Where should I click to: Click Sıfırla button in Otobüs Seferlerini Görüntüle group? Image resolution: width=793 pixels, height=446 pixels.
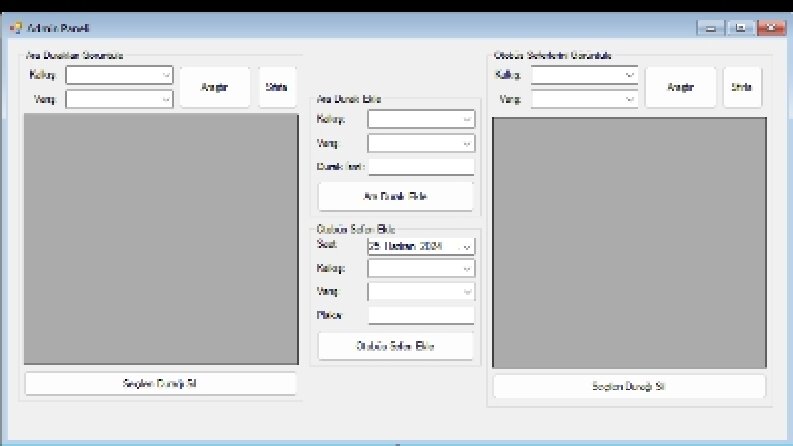(x=742, y=87)
